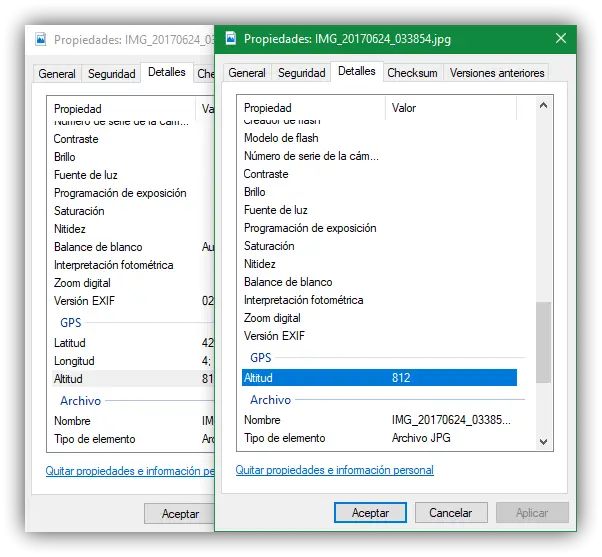This screenshot has width=602, height=557.
Task: Select the Detalles tab in front window
Action: [x=357, y=71]
